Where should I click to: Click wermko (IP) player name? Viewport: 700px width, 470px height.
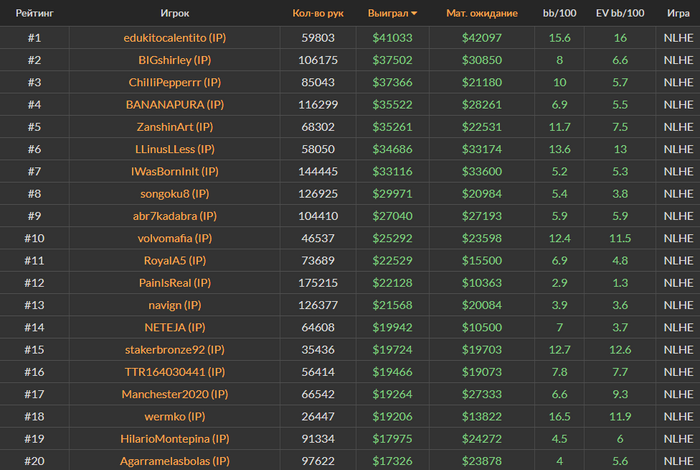pyautogui.click(x=175, y=416)
